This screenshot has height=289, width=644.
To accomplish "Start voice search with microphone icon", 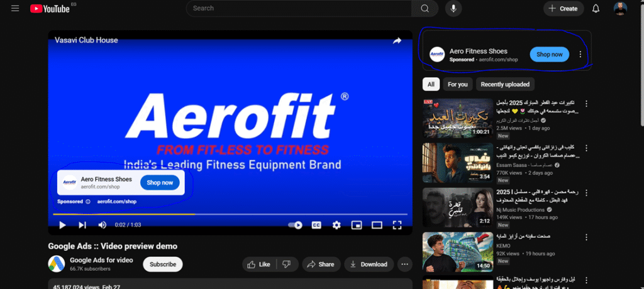I will (453, 8).
